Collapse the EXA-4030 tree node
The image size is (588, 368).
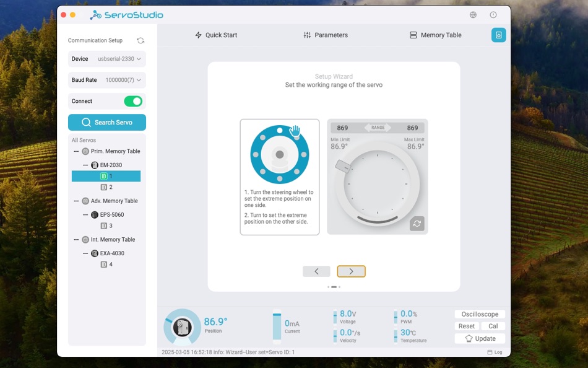click(85, 253)
